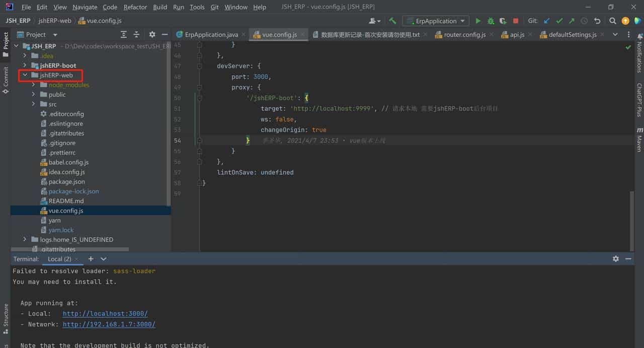Image resolution: width=644 pixels, height=348 pixels.
Task: Collapse the jshERP-web folder
Action: pyautogui.click(x=25, y=75)
